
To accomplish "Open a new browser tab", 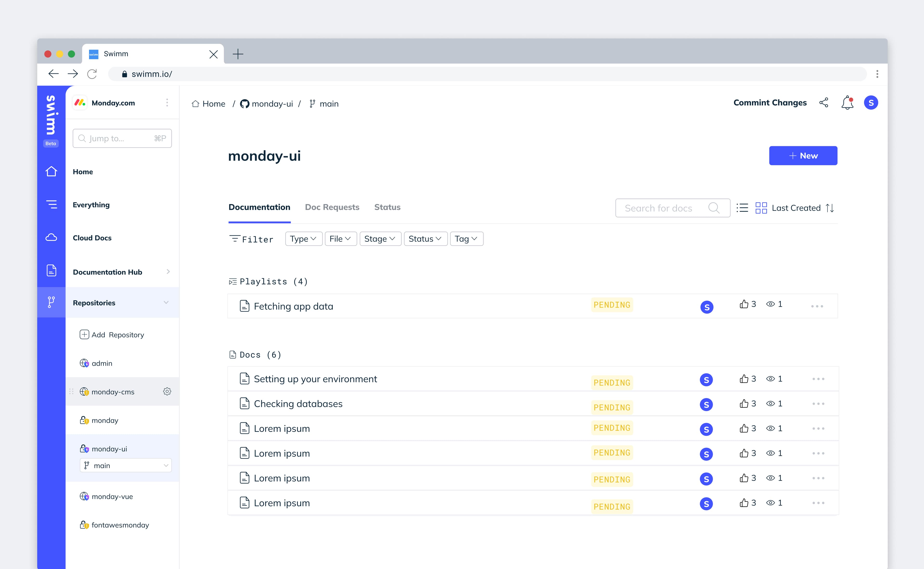I will pos(238,54).
